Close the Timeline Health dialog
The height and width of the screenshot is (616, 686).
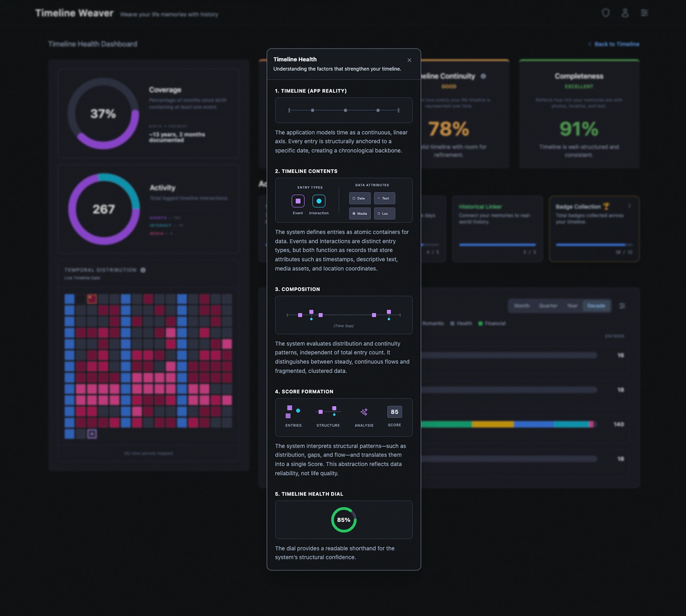[x=409, y=60]
